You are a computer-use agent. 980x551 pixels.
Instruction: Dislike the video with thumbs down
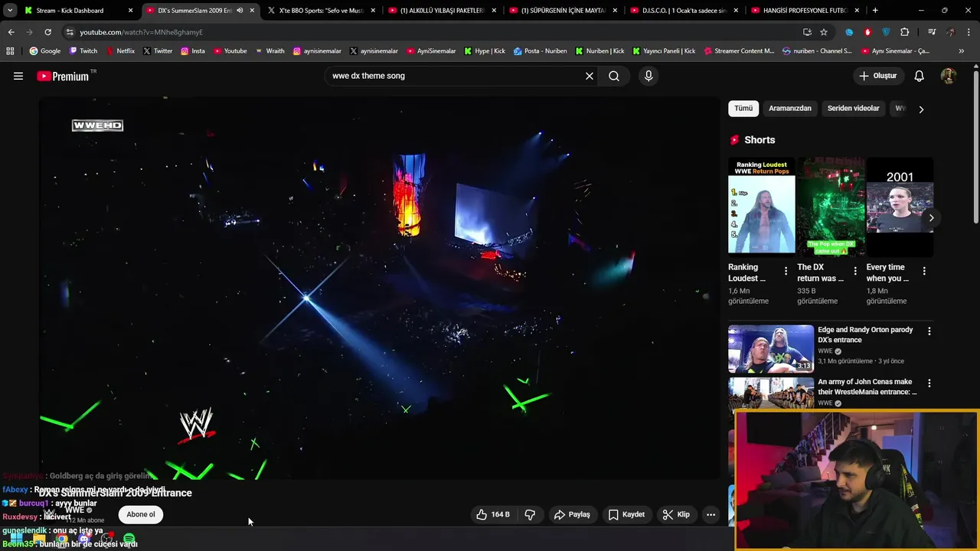[x=530, y=514]
